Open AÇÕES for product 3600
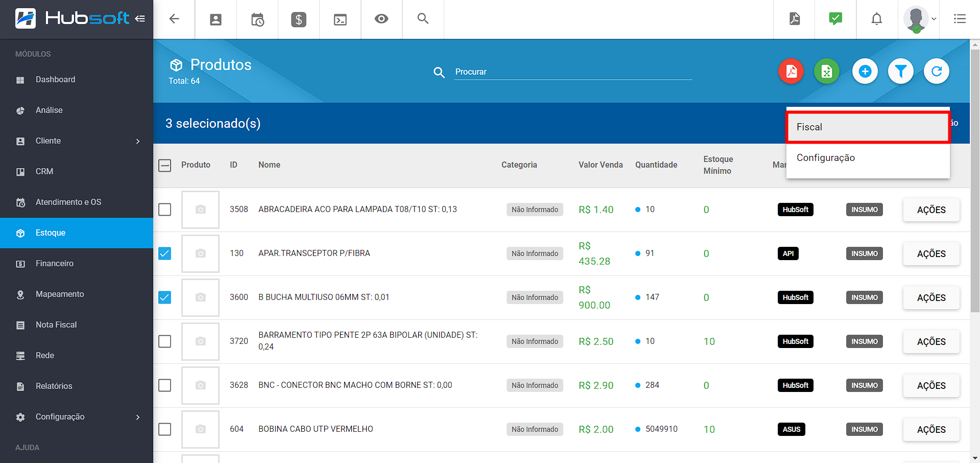Image resolution: width=980 pixels, height=463 pixels. coord(931,298)
